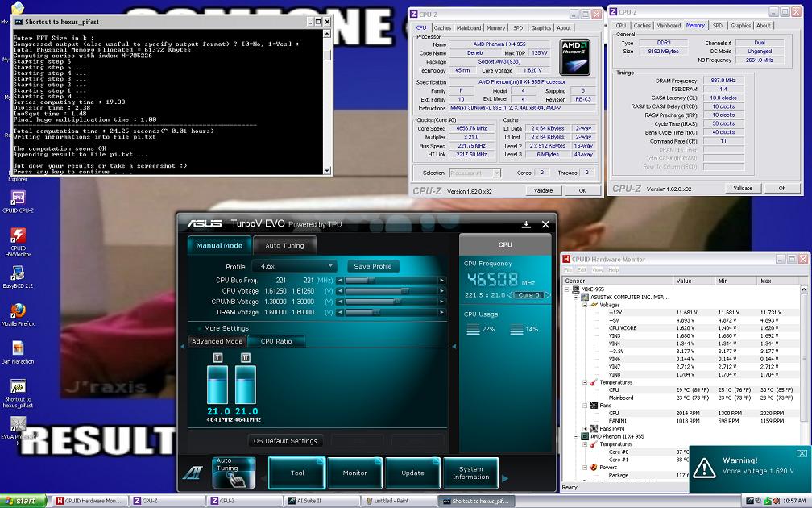Click OK in the right CPU-Z memory window

[x=782, y=188]
